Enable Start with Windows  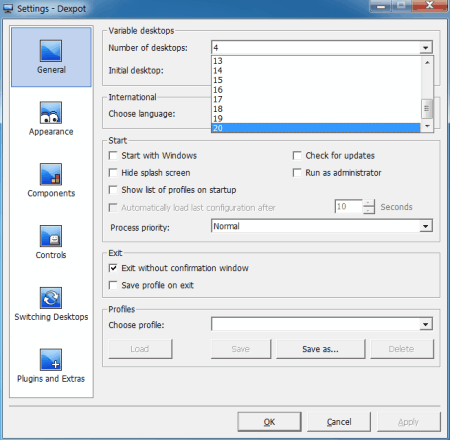pos(113,156)
